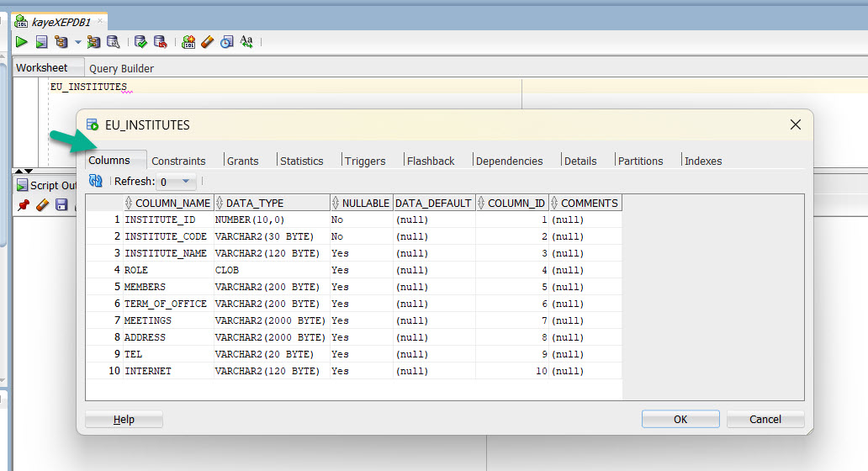868x471 pixels.
Task: Sort by the COLUMN_NAME header
Action: (x=168, y=204)
